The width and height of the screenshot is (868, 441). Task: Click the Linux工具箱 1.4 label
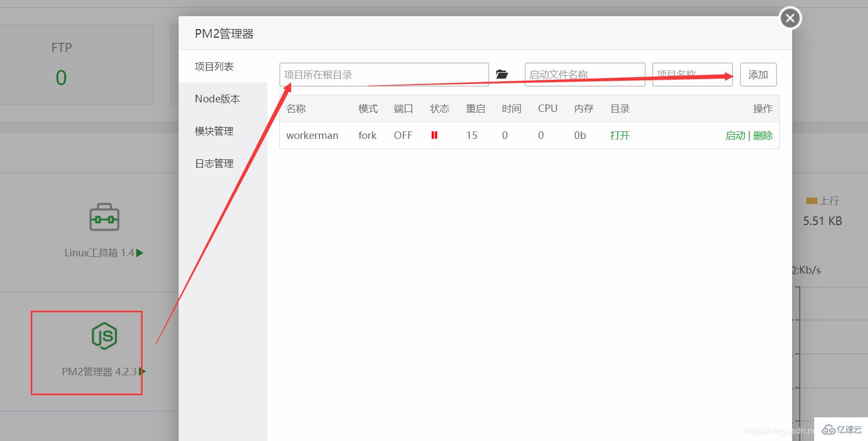(x=99, y=253)
